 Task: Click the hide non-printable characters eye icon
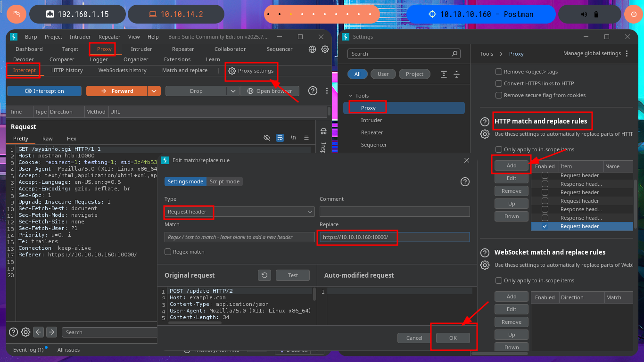tap(267, 138)
